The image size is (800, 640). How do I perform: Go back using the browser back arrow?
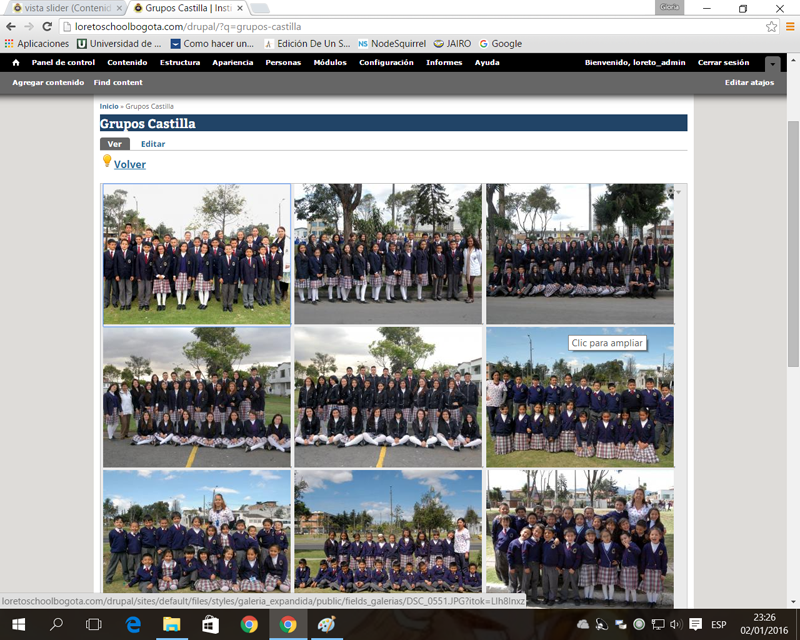click(x=11, y=27)
